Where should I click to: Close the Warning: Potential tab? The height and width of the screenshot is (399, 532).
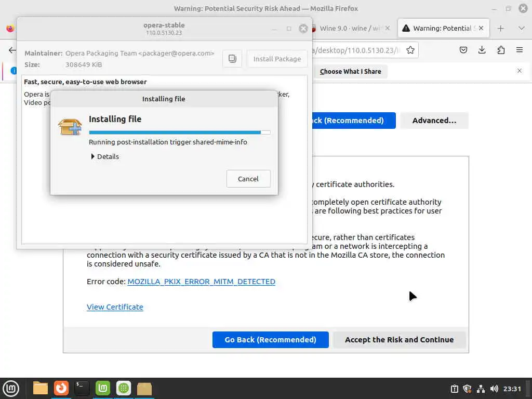coord(481,28)
